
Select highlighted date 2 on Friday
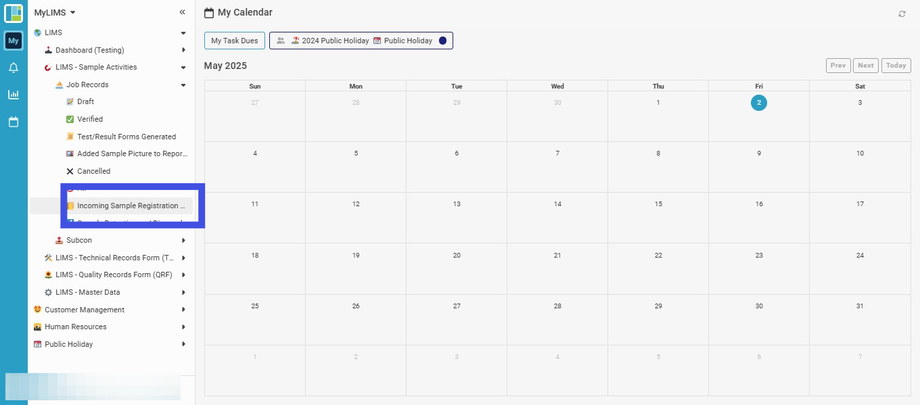(759, 103)
